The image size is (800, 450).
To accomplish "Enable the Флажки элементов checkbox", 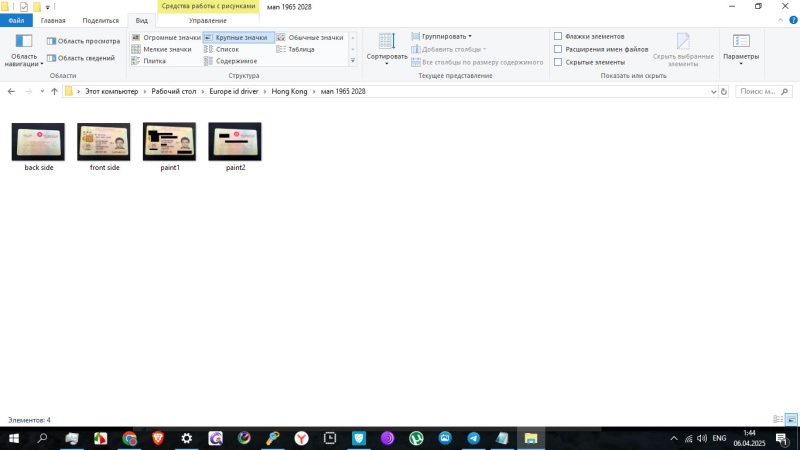I will pyautogui.click(x=558, y=36).
